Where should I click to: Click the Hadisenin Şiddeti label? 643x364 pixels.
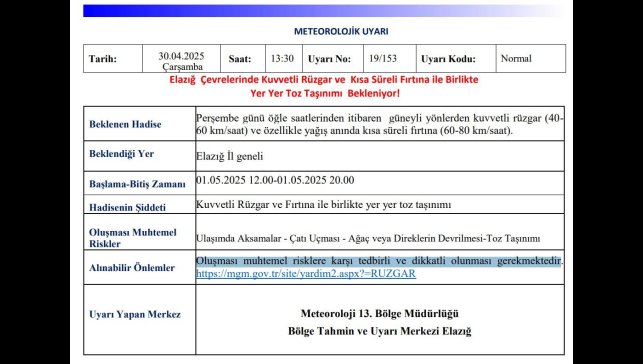point(128,207)
